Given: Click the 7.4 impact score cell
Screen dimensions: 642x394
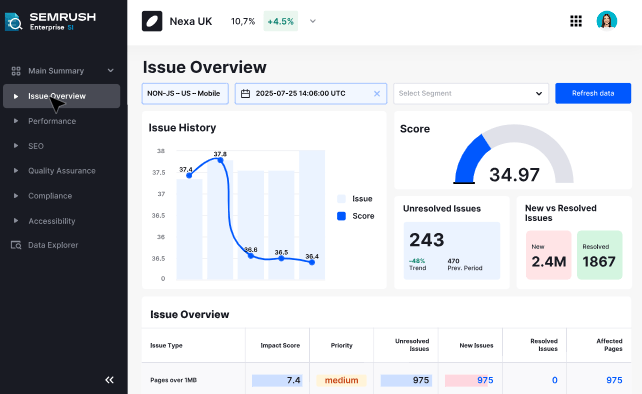Looking at the screenshot, I should coord(277,380).
